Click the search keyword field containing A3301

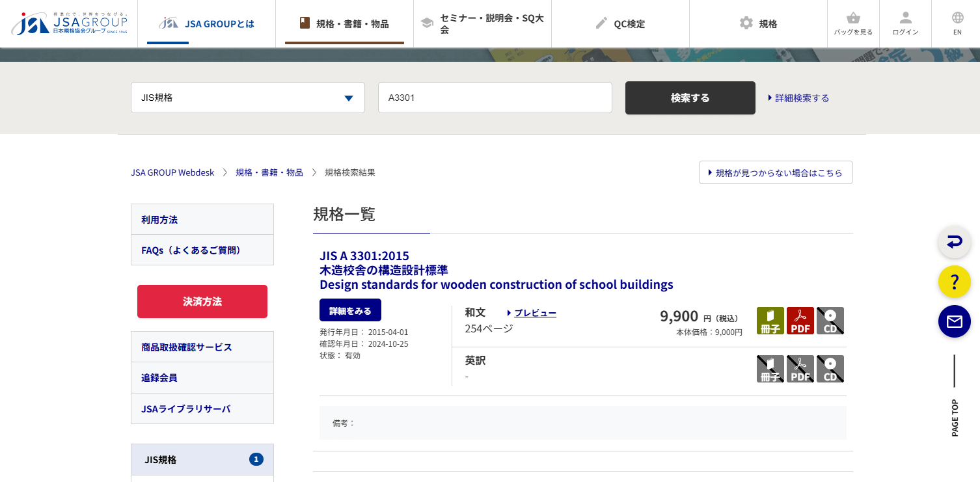(495, 98)
